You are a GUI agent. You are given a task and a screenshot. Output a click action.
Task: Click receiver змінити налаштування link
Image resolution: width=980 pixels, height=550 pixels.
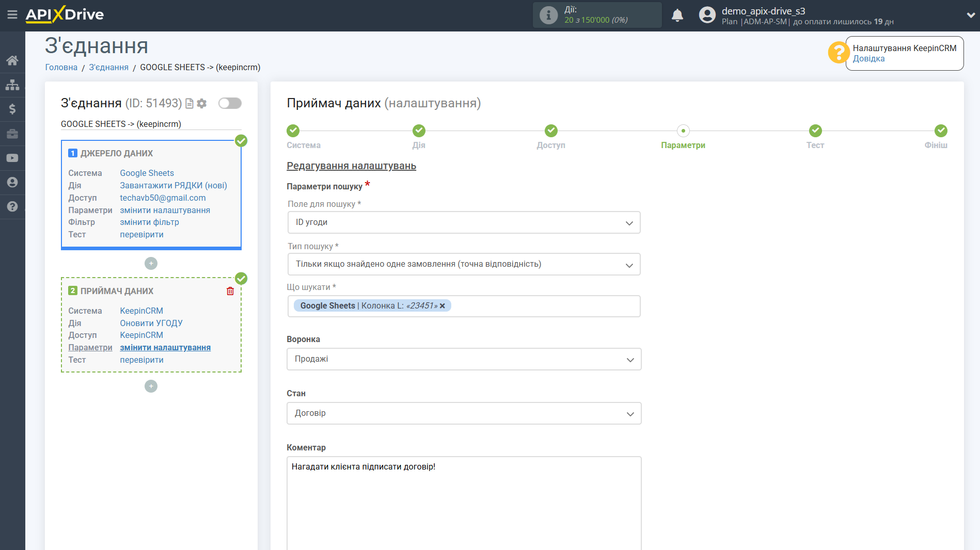(x=165, y=348)
